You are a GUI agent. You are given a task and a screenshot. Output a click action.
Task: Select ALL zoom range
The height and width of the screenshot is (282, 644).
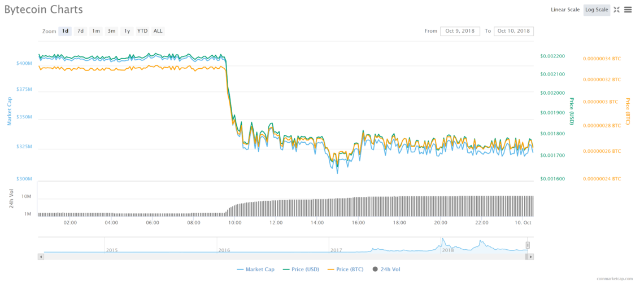click(x=158, y=31)
